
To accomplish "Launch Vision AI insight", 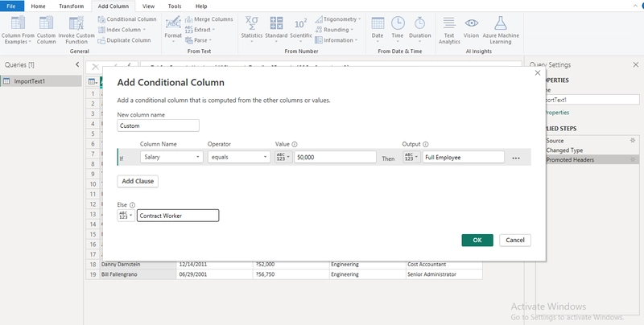I will tap(471, 29).
